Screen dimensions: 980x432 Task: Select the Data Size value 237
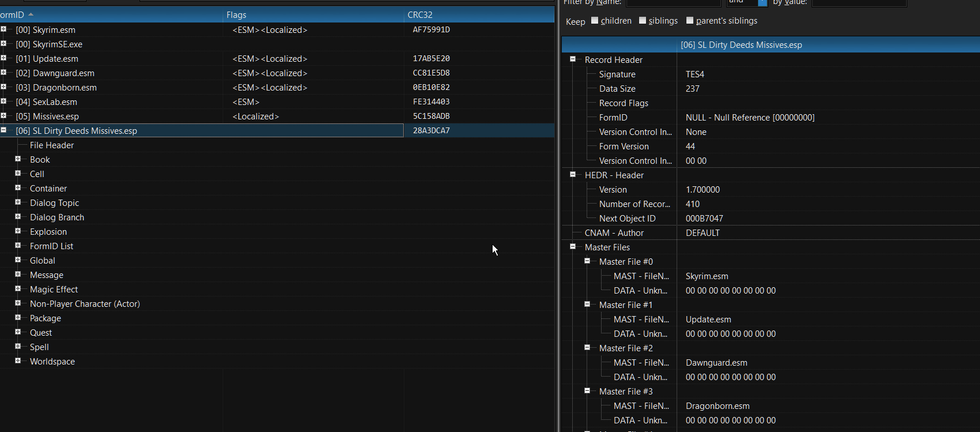click(x=693, y=89)
